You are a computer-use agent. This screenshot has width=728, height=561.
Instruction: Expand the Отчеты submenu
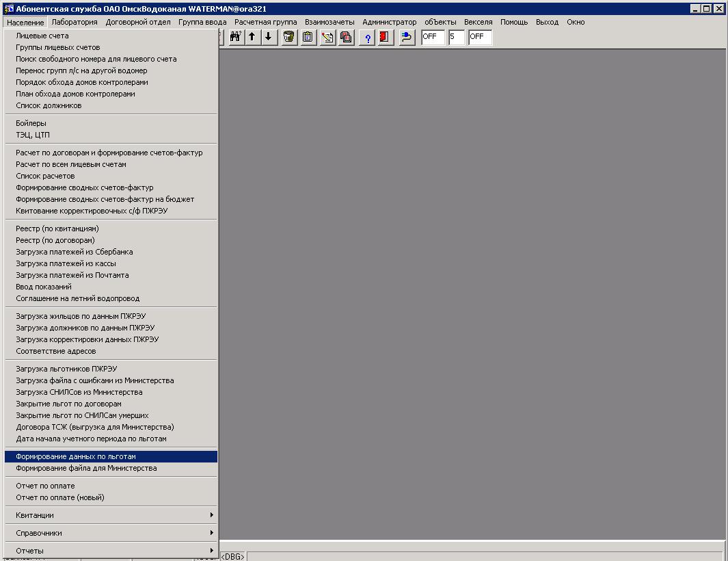tap(109, 551)
